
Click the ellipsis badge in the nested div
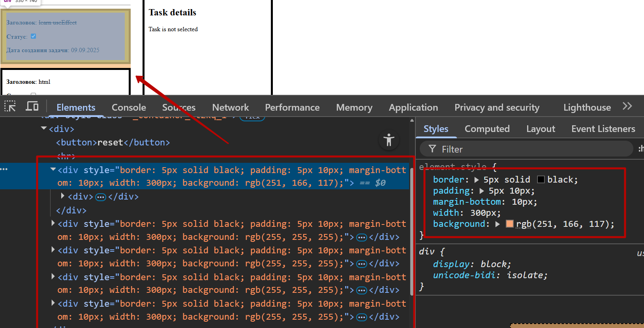coord(101,197)
